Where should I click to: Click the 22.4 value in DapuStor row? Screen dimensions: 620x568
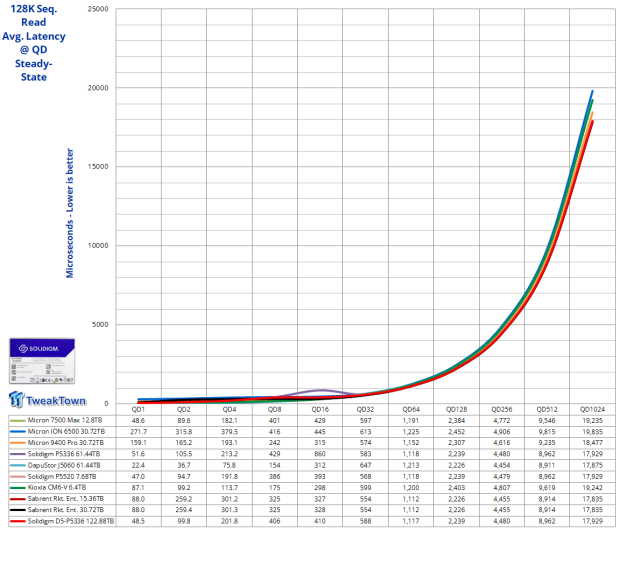pos(138,465)
